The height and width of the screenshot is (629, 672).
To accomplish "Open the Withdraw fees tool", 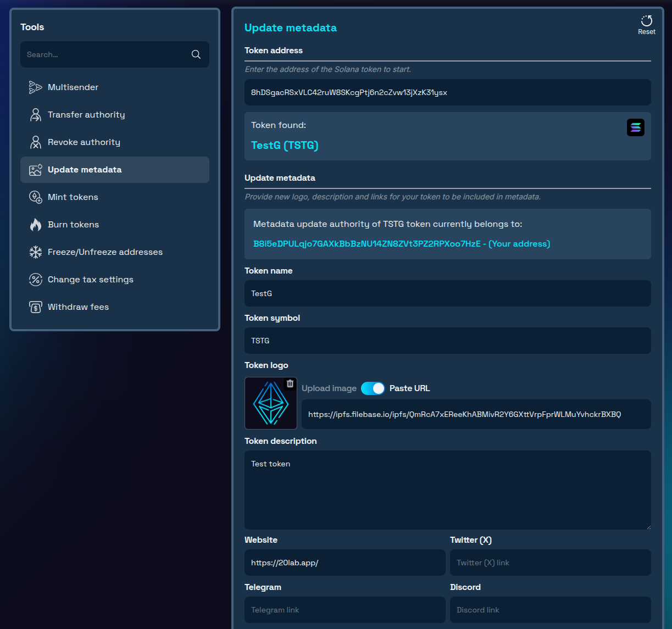I will (115, 307).
